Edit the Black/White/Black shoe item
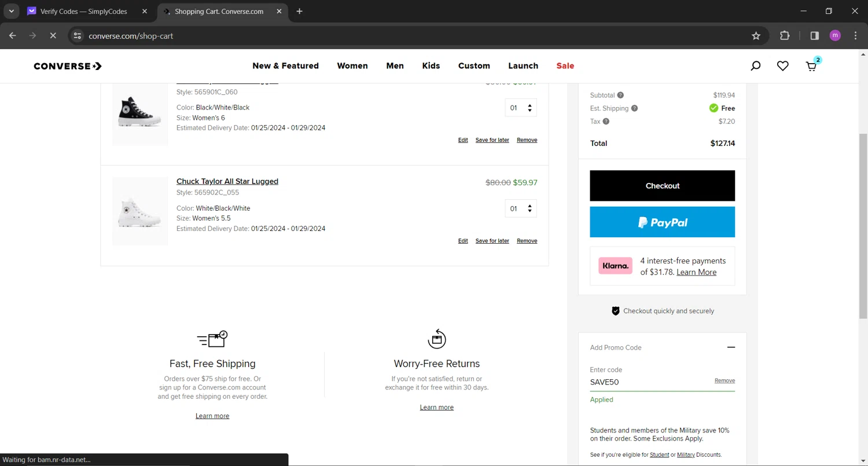This screenshot has width=868, height=466. 463,140
